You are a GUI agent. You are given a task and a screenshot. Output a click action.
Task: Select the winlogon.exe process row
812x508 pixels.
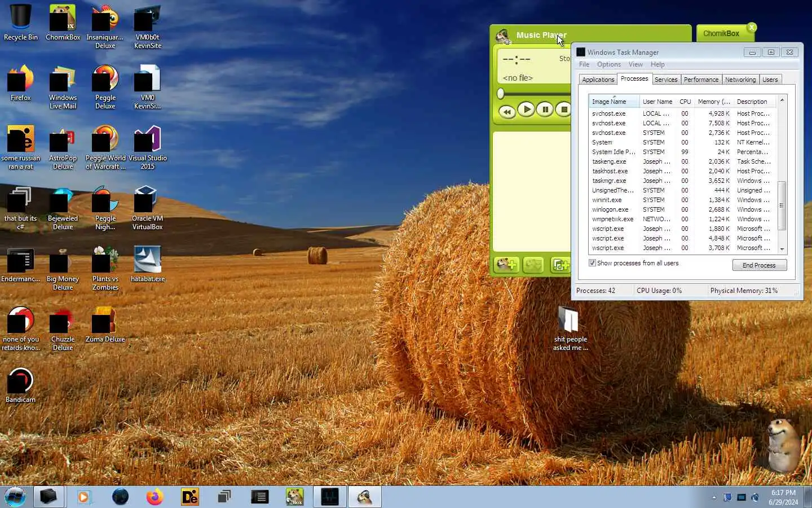point(683,209)
